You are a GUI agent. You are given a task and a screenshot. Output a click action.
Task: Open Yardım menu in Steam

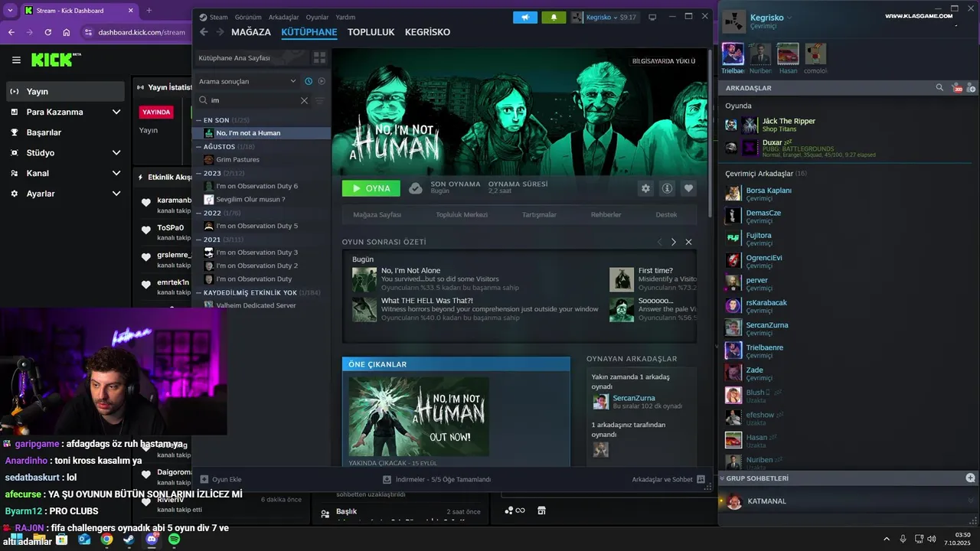[345, 17]
